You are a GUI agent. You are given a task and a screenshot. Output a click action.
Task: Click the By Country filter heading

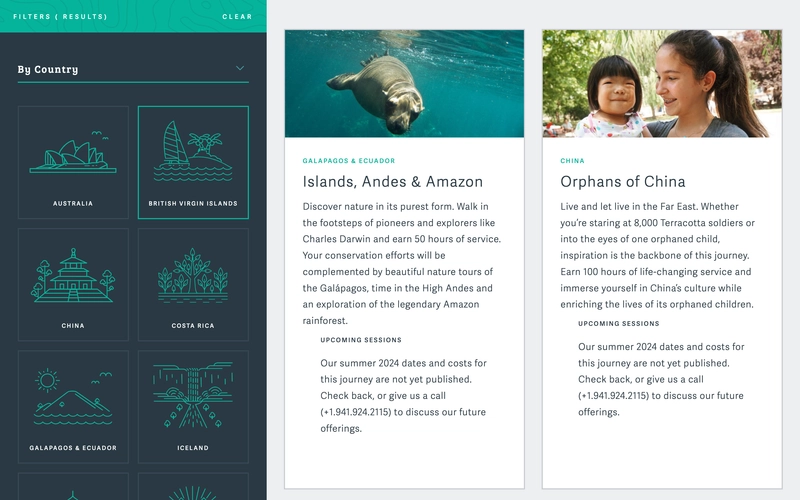click(x=48, y=69)
